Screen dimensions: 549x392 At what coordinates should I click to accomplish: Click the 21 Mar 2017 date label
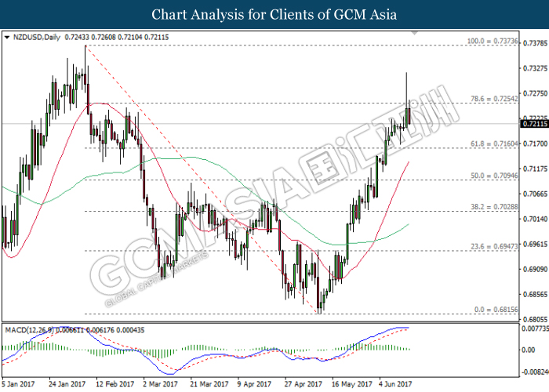tap(209, 384)
